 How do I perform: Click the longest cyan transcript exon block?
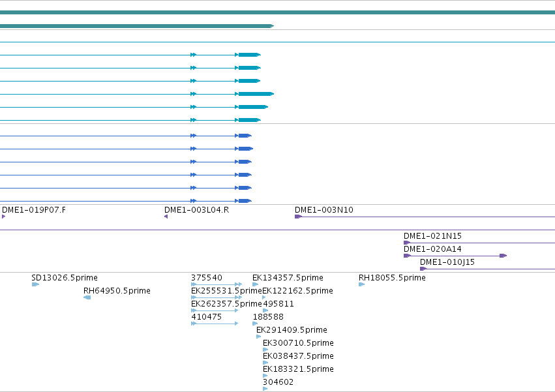(x=256, y=94)
